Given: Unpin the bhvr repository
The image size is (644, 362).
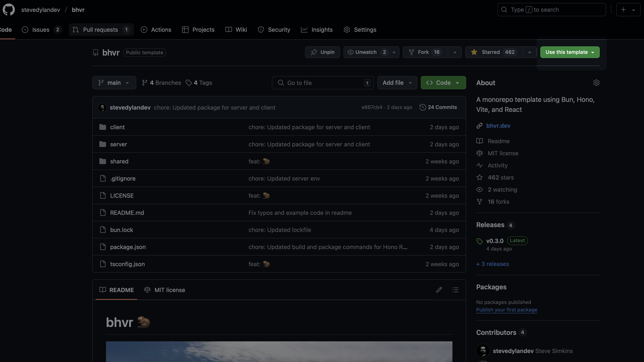Looking at the screenshot, I should (322, 52).
